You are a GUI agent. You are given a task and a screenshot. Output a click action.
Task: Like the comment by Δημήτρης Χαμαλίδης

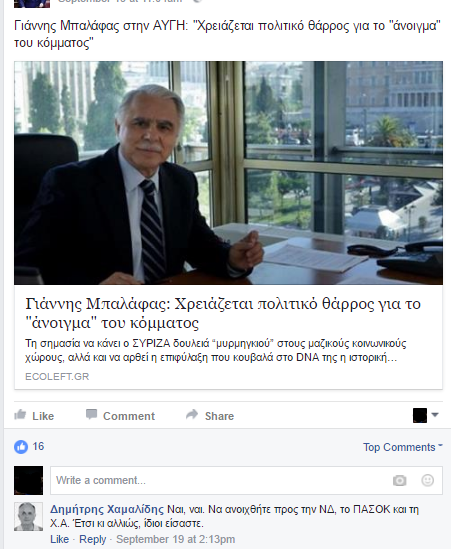tap(60, 539)
